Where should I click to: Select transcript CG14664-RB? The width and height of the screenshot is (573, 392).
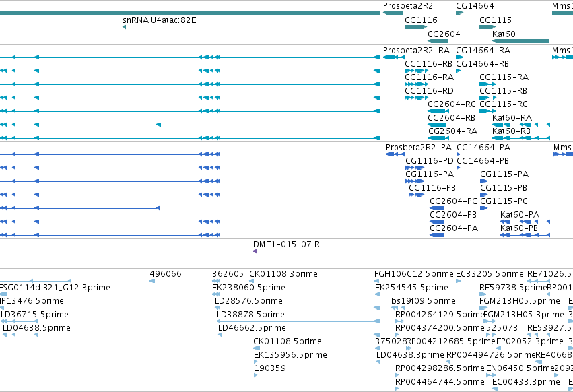pos(482,64)
